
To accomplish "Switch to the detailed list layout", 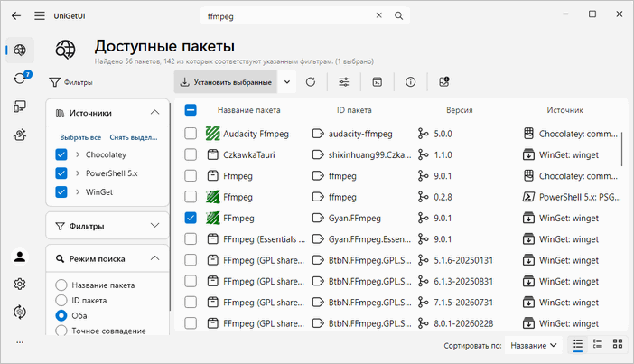I will pos(598,345).
